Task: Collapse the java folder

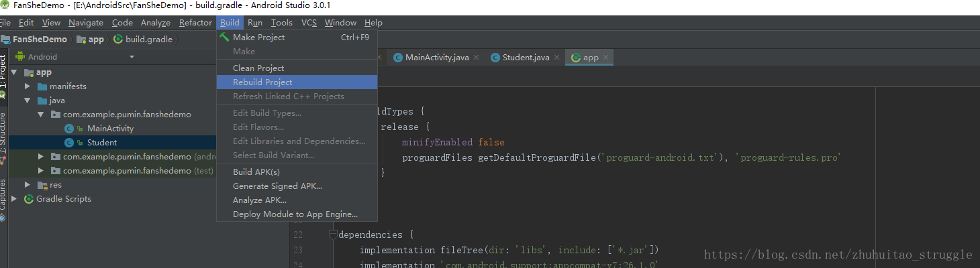Action: [28, 100]
